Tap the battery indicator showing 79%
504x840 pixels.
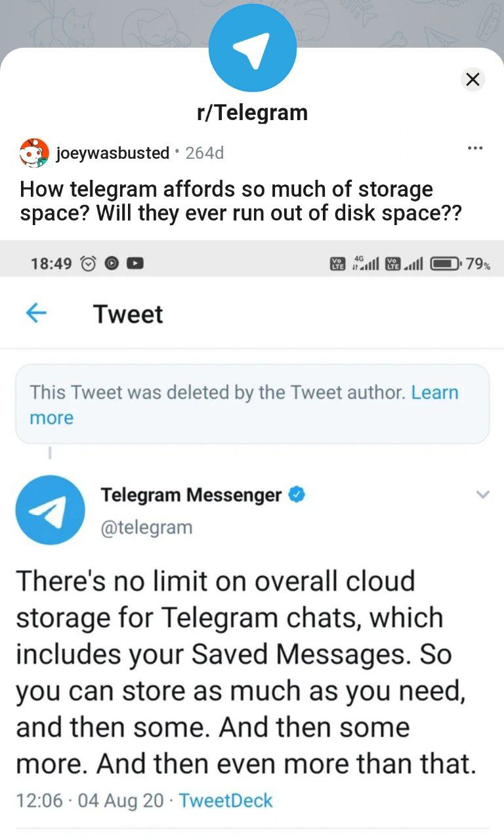(x=459, y=264)
